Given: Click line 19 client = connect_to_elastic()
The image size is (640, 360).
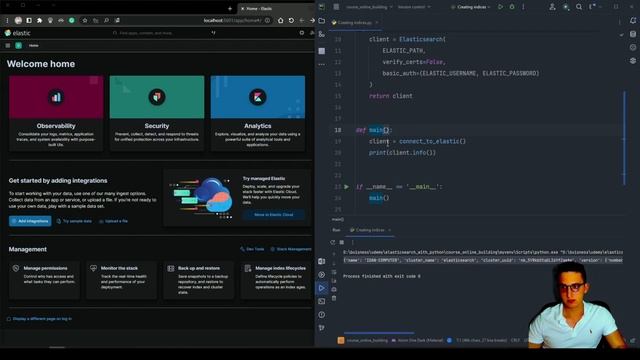Looking at the screenshot, I should point(417,142).
